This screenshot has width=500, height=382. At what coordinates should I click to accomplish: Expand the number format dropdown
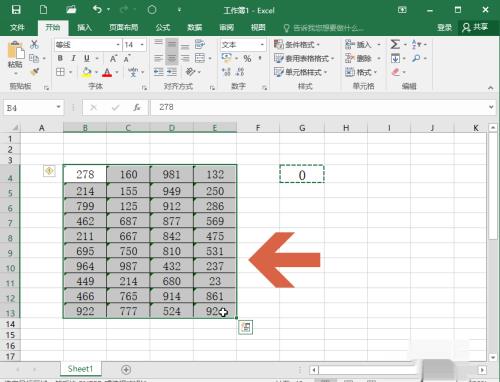coord(262,45)
